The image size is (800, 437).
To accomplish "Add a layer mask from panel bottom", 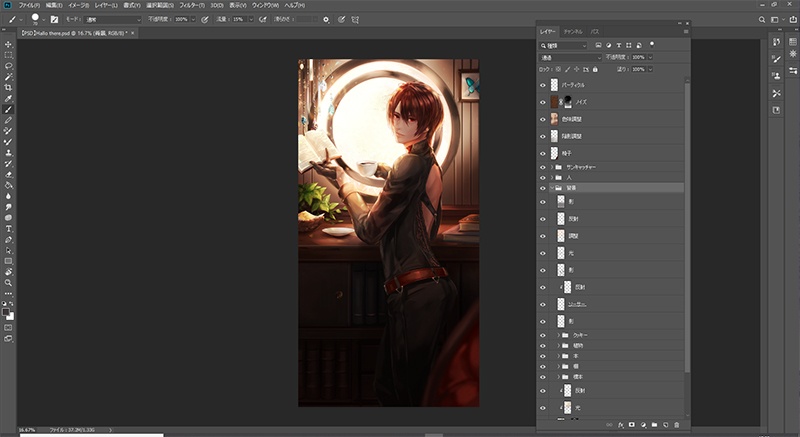I will coord(632,425).
